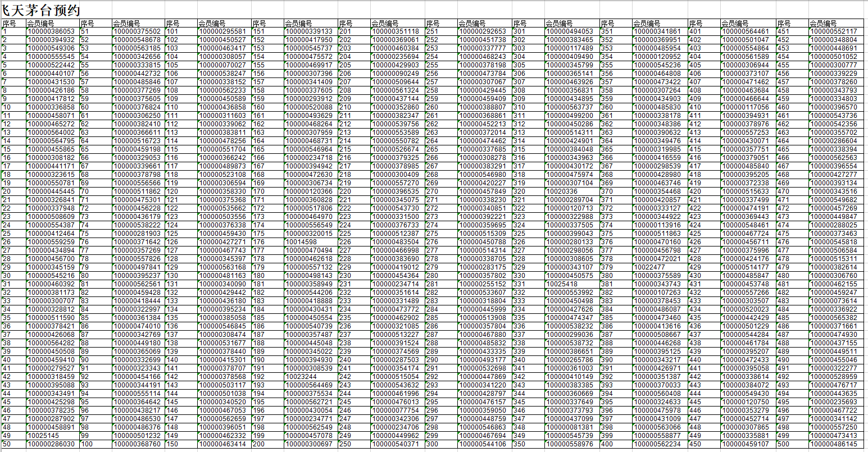The image size is (868, 452).
Task: Select member number cell 100000386053
Action: click(x=51, y=31)
